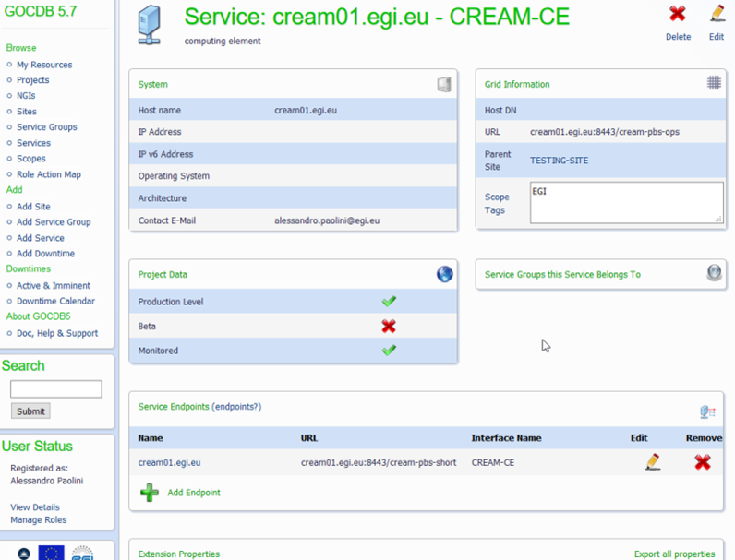735x560 pixels.
Task: Open Manage Roles link
Action: [39, 519]
